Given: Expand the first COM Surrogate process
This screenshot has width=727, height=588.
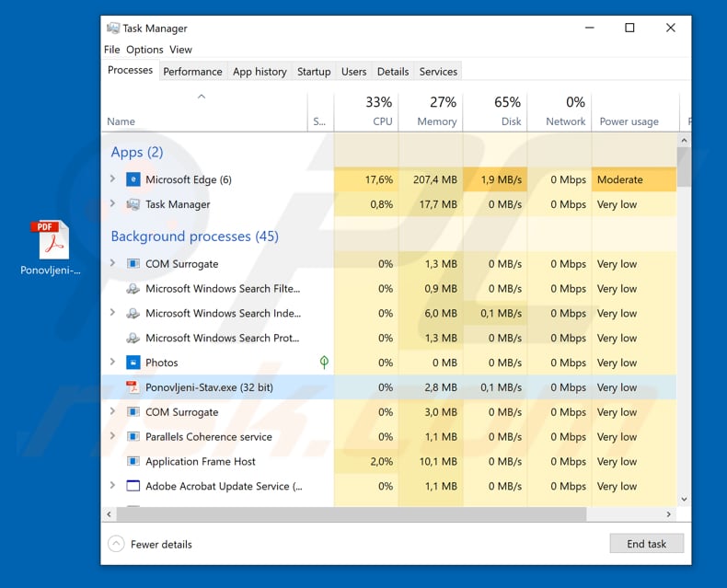Looking at the screenshot, I should tap(112, 263).
